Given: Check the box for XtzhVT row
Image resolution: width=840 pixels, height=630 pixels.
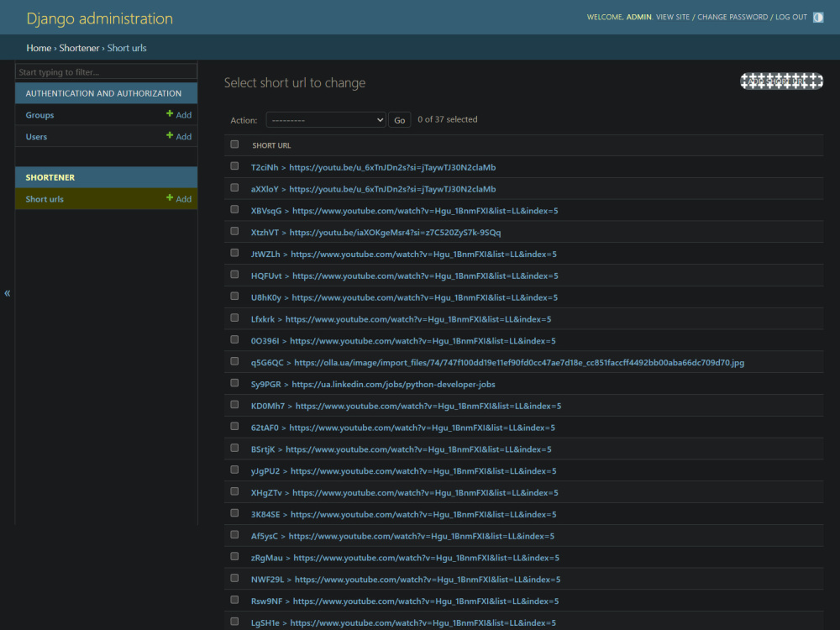Looking at the screenshot, I should 234,231.
